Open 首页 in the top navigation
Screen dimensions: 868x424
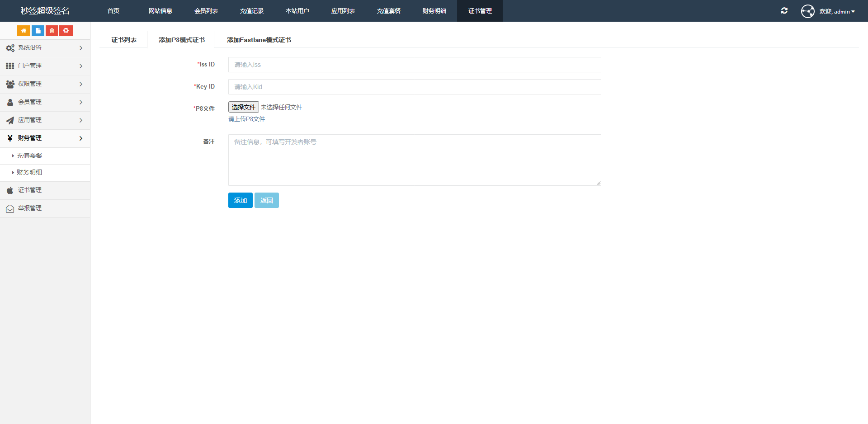113,11
